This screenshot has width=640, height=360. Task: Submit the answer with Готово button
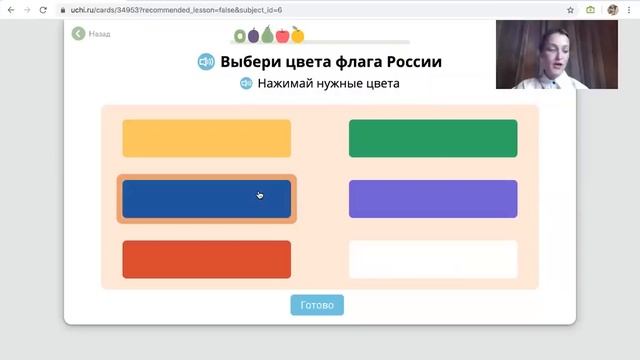(x=317, y=305)
